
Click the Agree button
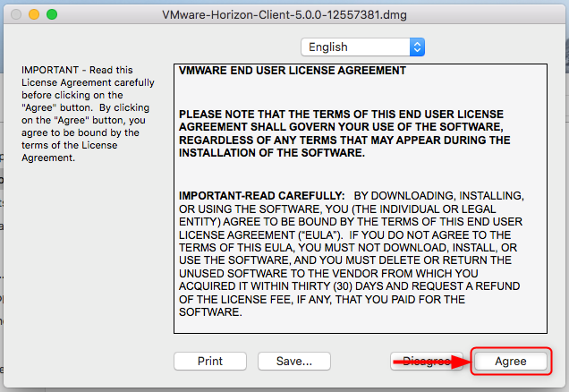tap(511, 362)
